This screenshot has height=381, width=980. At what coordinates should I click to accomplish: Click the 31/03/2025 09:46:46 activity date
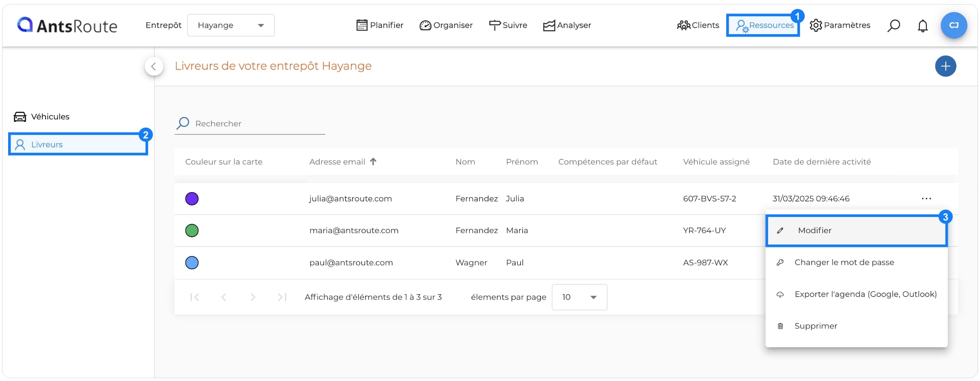(811, 199)
